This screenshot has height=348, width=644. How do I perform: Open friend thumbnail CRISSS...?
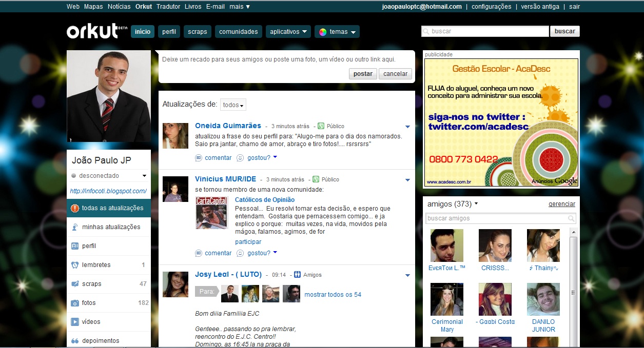pos(495,245)
